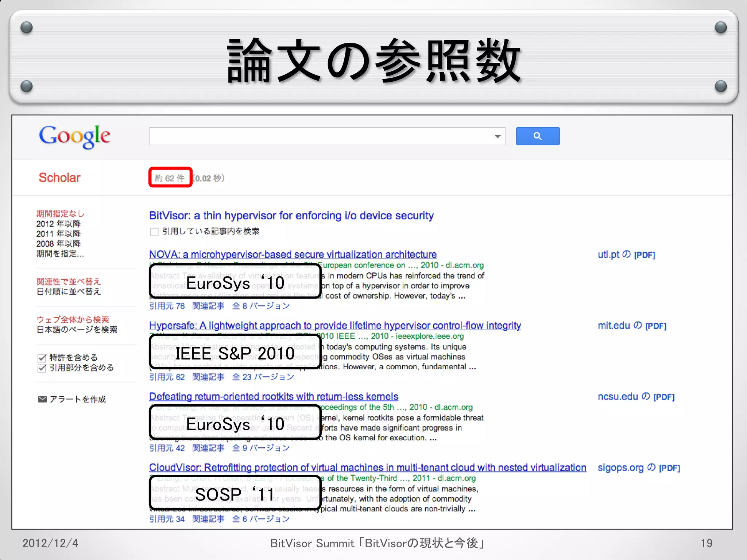Click the envelope alert icon
Image resolution: width=747 pixels, height=560 pixels.
click(42, 399)
